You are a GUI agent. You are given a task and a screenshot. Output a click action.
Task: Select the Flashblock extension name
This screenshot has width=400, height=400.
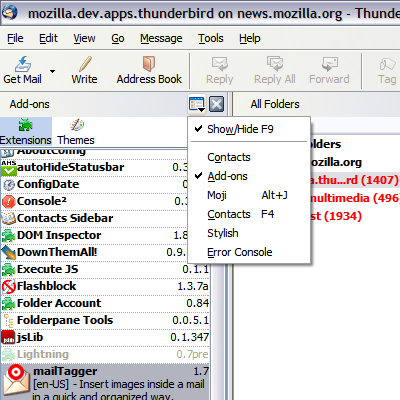pyautogui.click(x=47, y=286)
